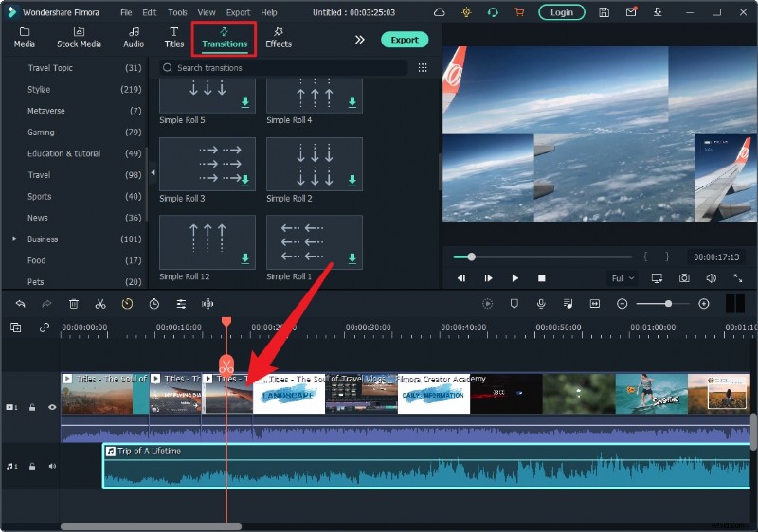Open the Export menu in menu bar
Image resolution: width=758 pixels, height=532 pixels.
[238, 13]
